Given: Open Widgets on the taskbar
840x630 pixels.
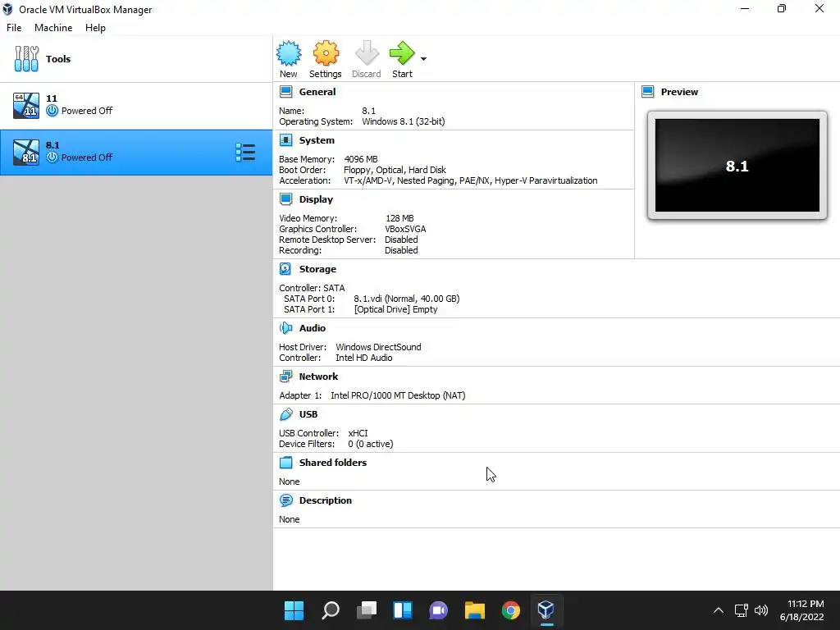Looking at the screenshot, I should 402,610.
